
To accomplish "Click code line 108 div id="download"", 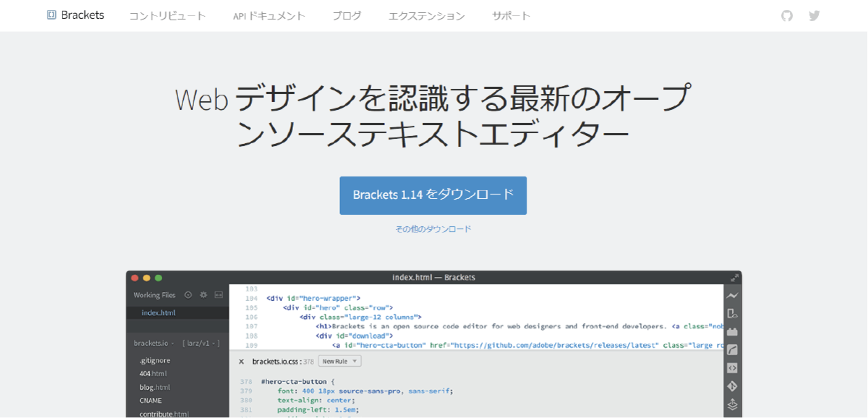I will pos(354,336).
